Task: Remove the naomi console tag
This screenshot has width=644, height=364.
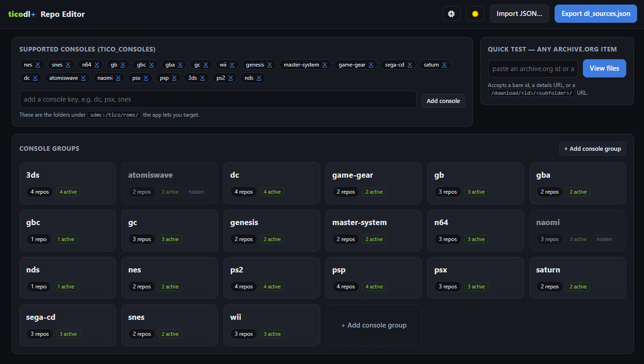Action: 118,78
